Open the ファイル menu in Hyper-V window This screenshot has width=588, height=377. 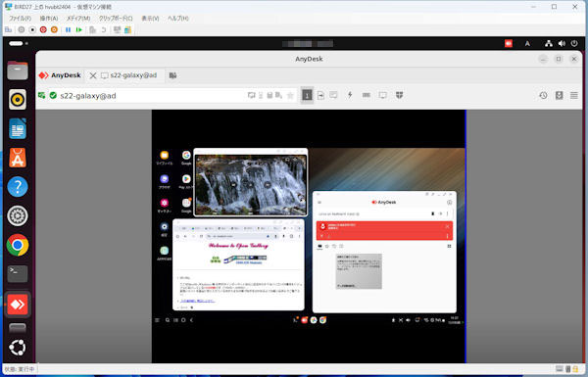[x=20, y=19]
